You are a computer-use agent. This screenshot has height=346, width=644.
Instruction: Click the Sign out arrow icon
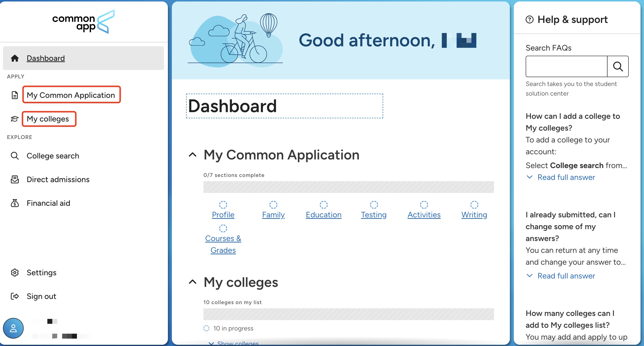tap(15, 296)
